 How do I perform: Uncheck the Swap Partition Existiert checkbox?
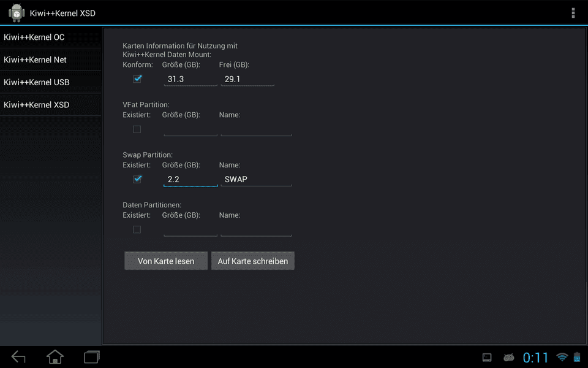tap(137, 179)
